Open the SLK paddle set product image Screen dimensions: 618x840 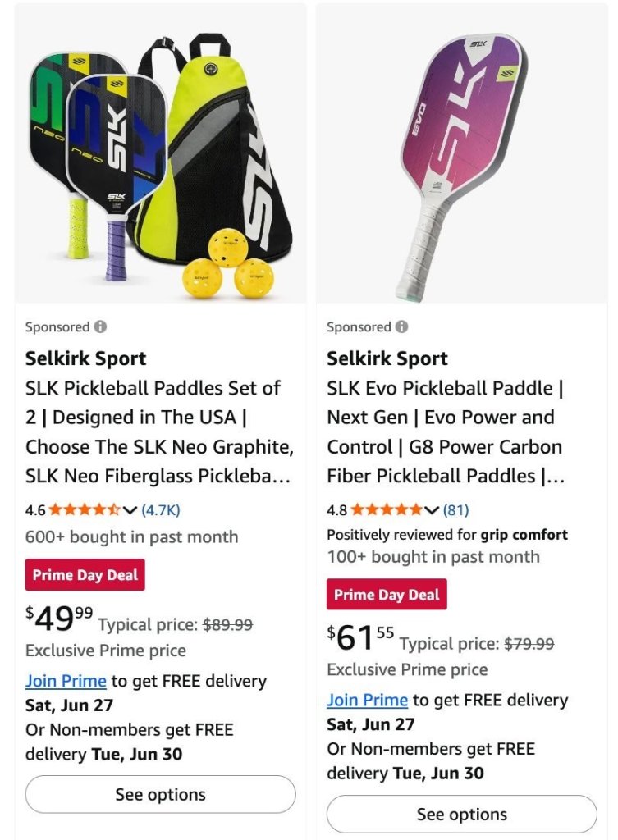point(160,154)
